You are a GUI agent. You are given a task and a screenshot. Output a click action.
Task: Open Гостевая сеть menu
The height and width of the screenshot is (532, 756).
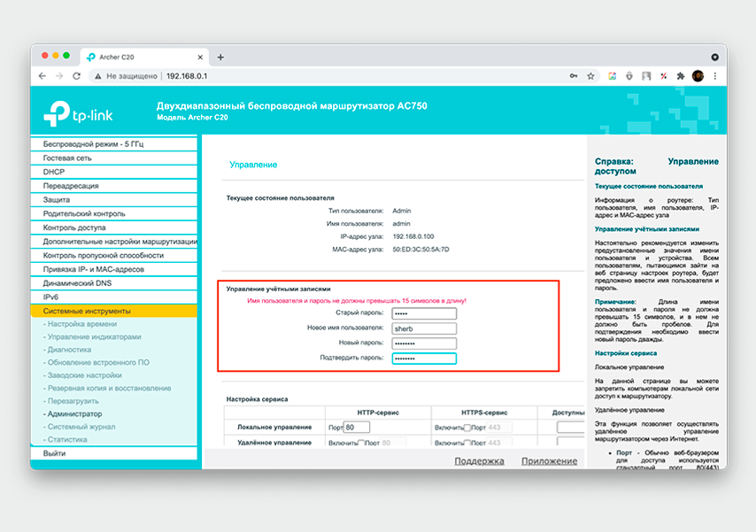tap(114, 158)
